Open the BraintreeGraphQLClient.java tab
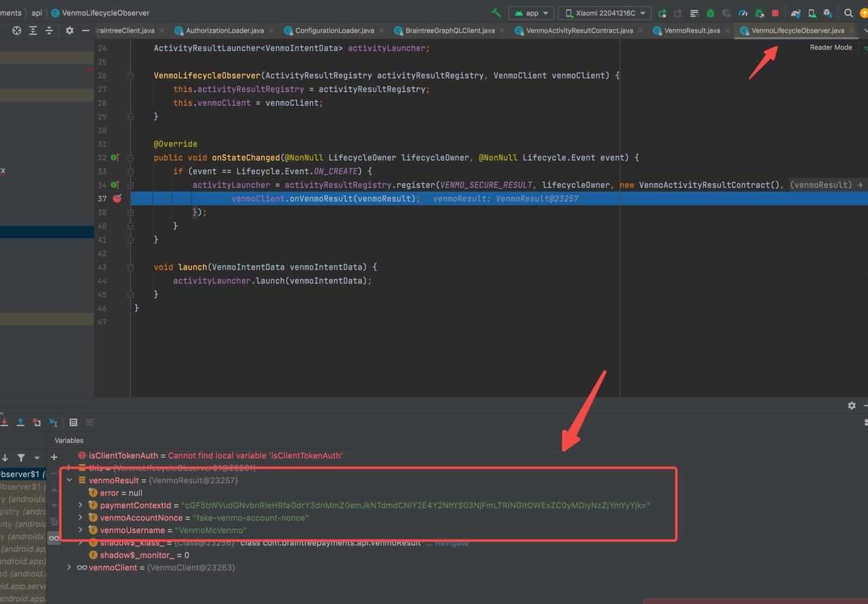 (x=450, y=31)
